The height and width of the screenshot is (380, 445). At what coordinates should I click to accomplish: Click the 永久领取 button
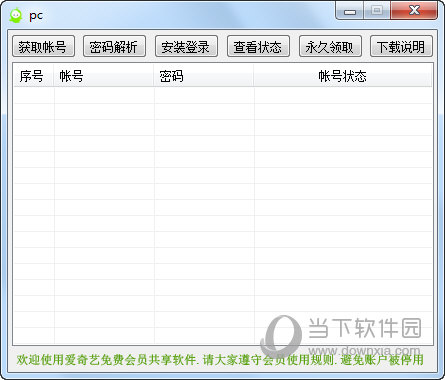click(330, 46)
